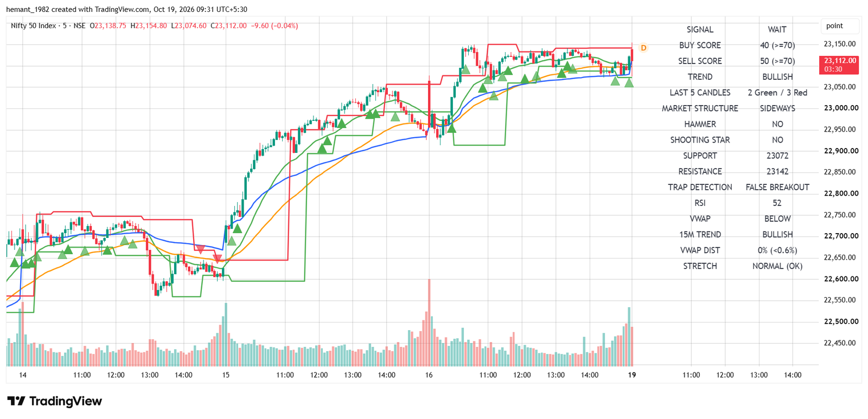This screenshot has height=419, width=868.
Task: Click the SIGNAL row label
Action: (700, 29)
